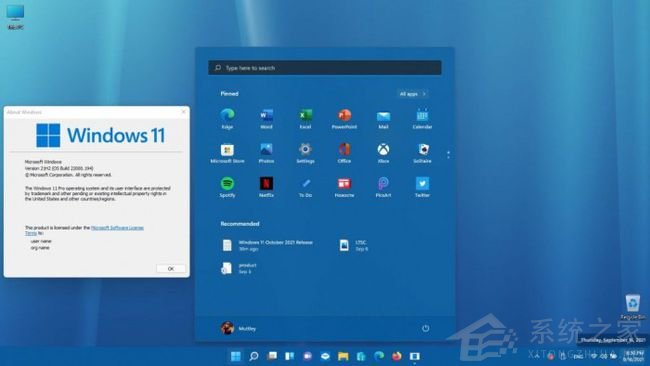The width and height of the screenshot is (650, 366).
Task: Click OK in the About Windows dialog
Action: [171, 269]
